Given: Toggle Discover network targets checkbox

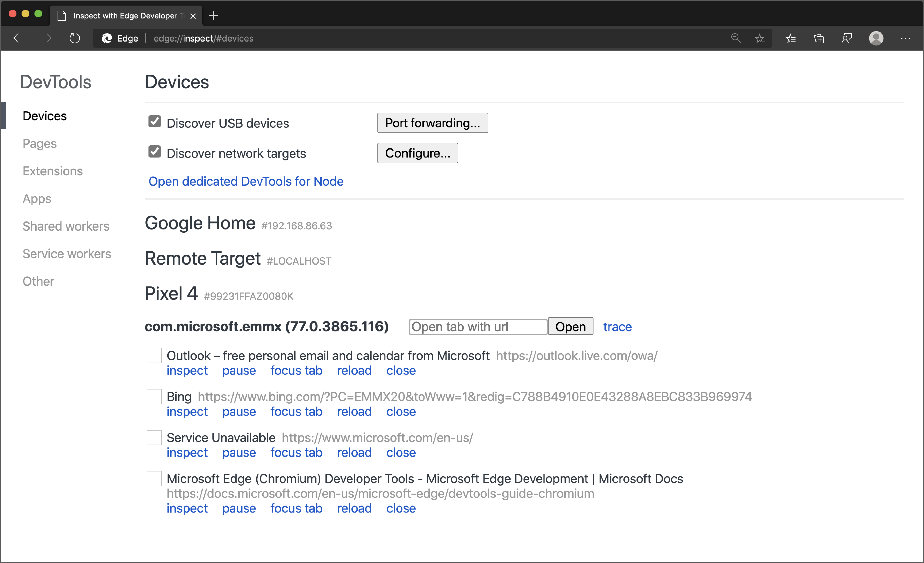Looking at the screenshot, I should (x=154, y=153).
